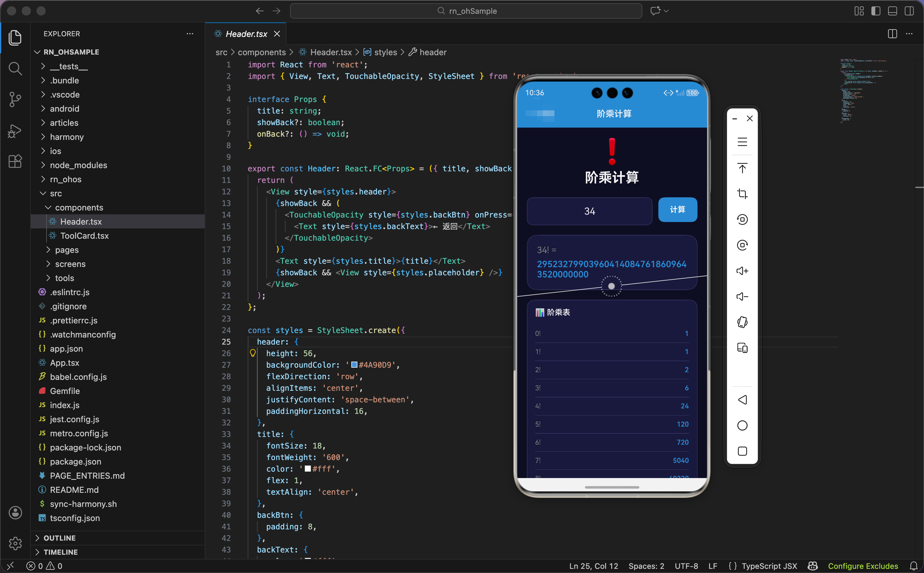924x573 pixels.
Task: Click the emulator screenshot crop icon
Action: click(x=742, y=194)
